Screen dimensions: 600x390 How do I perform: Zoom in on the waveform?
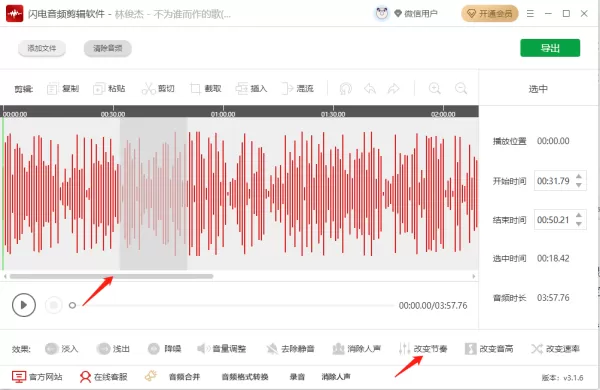point(434,88)
